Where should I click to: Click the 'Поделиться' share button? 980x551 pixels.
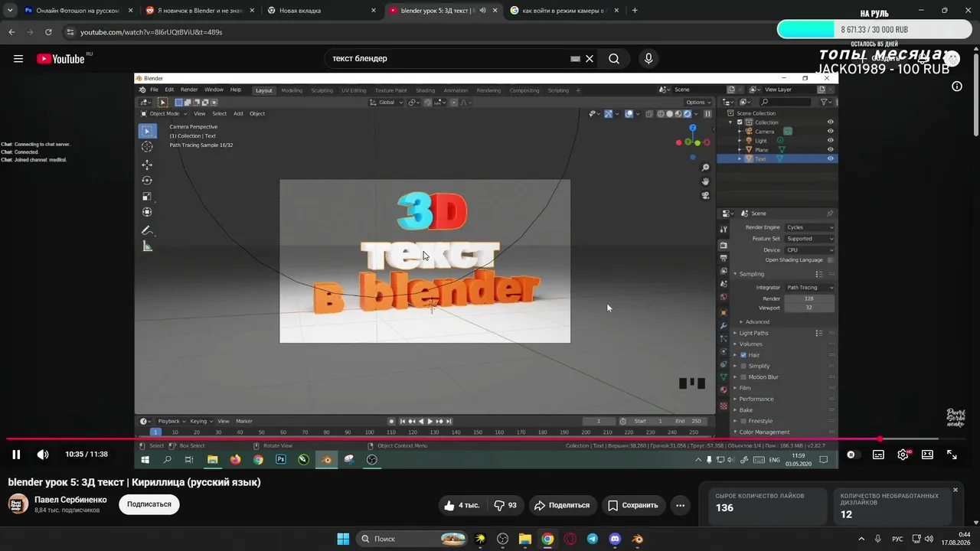point(563,505)
